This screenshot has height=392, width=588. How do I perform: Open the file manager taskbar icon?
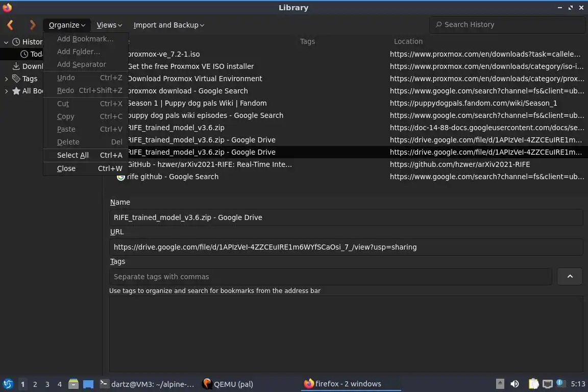(73, 384)
